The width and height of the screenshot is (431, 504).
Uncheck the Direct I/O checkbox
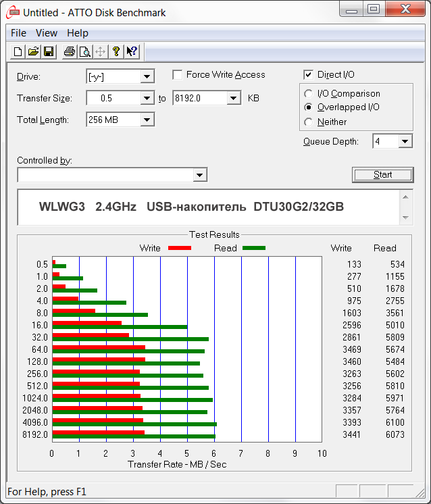(309, 75)
